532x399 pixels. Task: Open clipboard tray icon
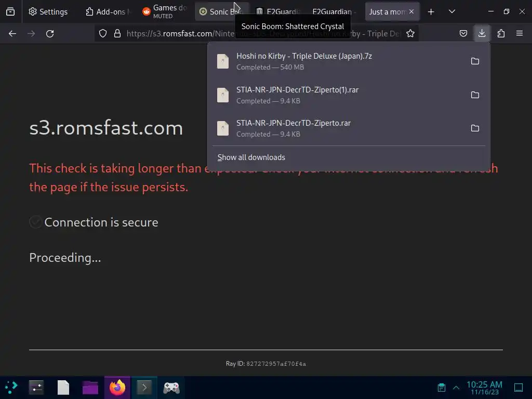442,388
